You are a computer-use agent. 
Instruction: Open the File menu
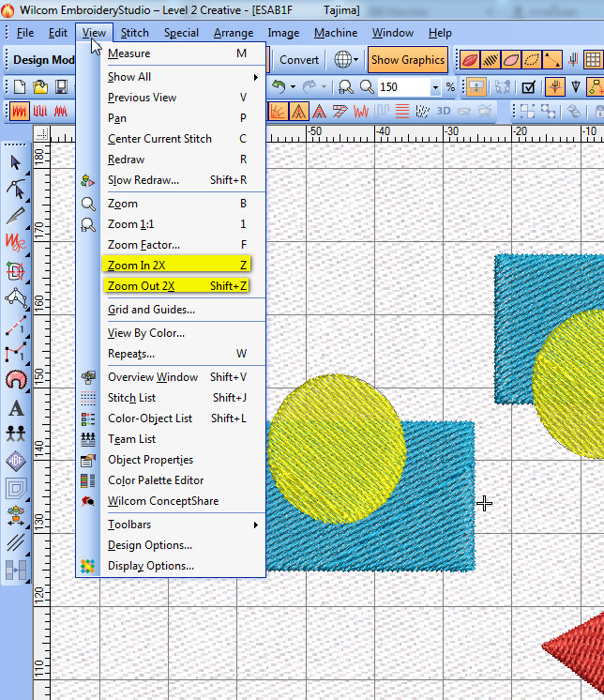[x=25, y=33]
